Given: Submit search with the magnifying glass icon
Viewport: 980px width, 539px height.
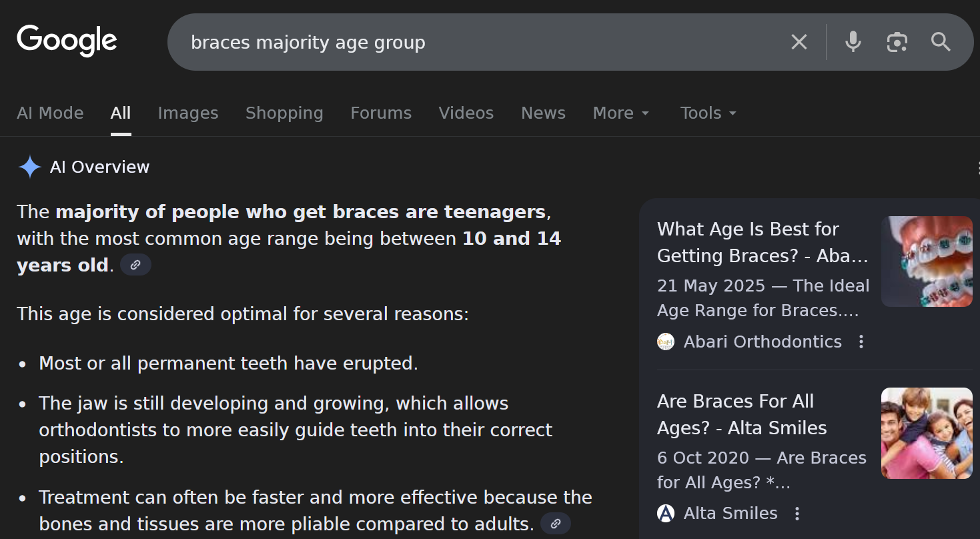Looking at the screenshot, I should pyautogui.click(x=941, y=42).
